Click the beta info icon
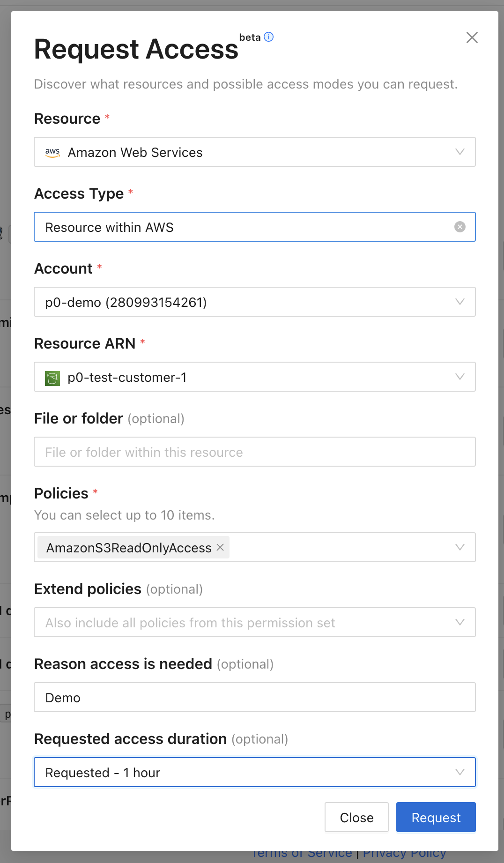 pyautogui.click(x=269, y=37)
